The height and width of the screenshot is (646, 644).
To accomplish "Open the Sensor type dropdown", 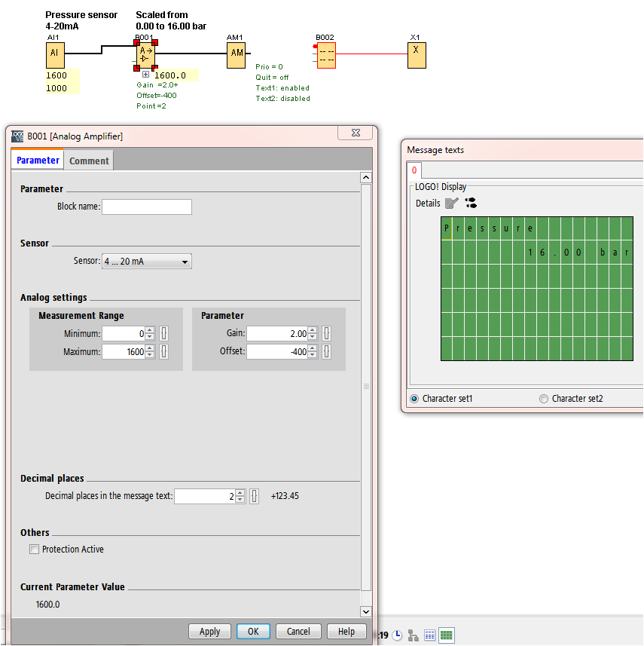I will click(146, 262).
